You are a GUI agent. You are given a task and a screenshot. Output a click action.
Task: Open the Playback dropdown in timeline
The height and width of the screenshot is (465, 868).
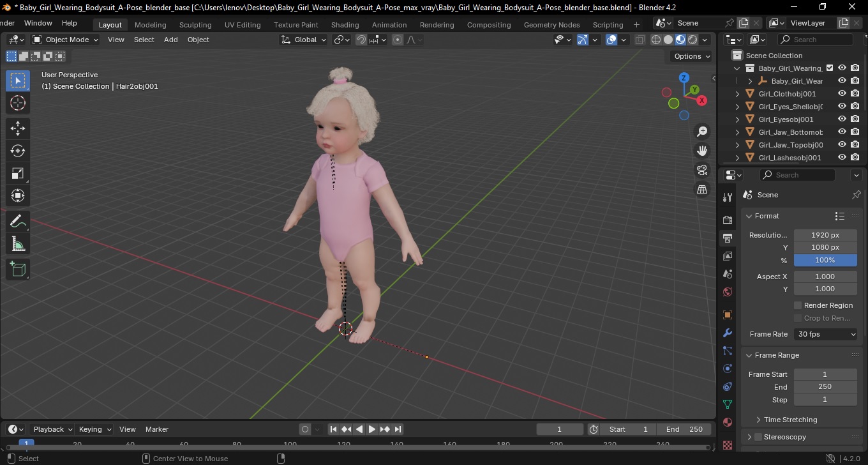pyautogui.click(x=52, y=429)
